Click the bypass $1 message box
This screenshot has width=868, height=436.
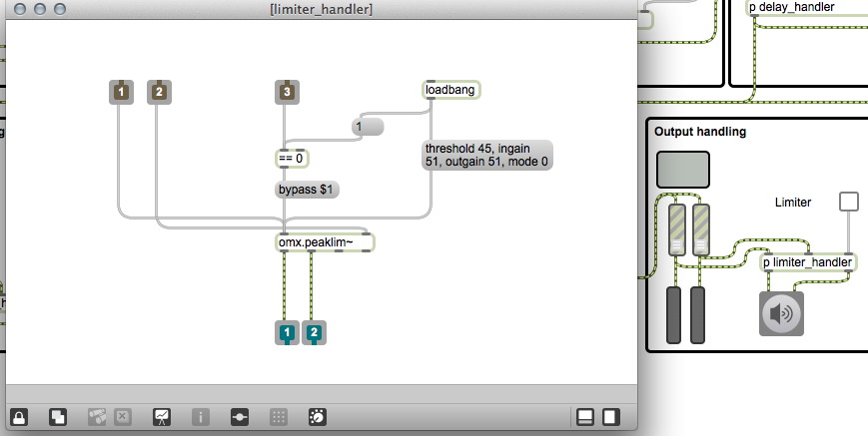click(307, 190)
